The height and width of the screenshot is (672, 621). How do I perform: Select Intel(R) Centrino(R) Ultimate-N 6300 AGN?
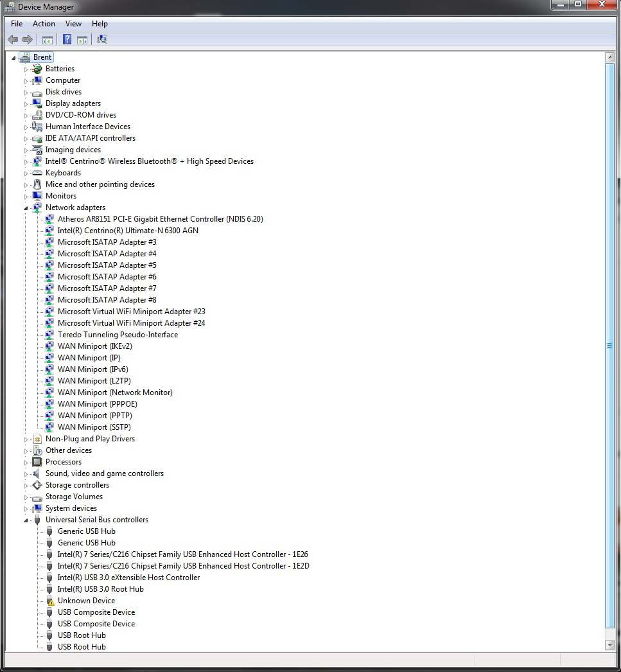(x=128, y=230)
